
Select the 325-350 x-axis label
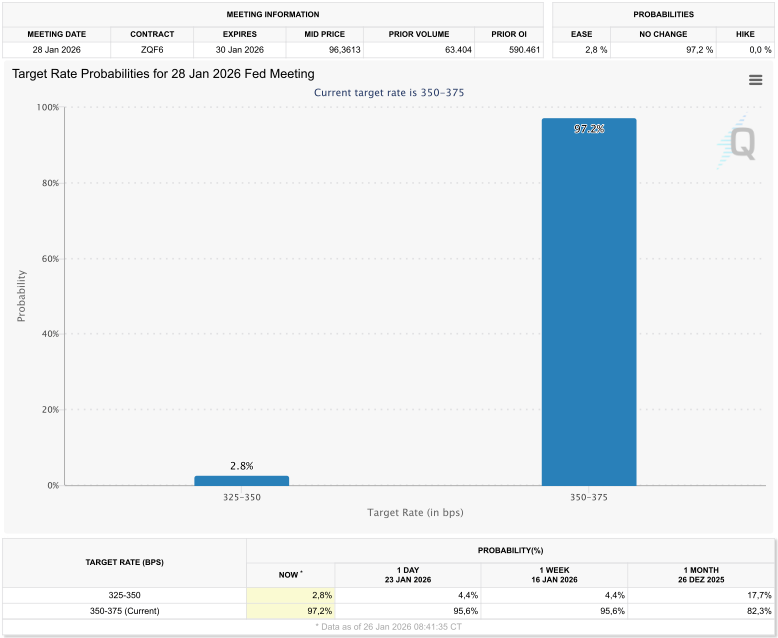tap(241, 497)
